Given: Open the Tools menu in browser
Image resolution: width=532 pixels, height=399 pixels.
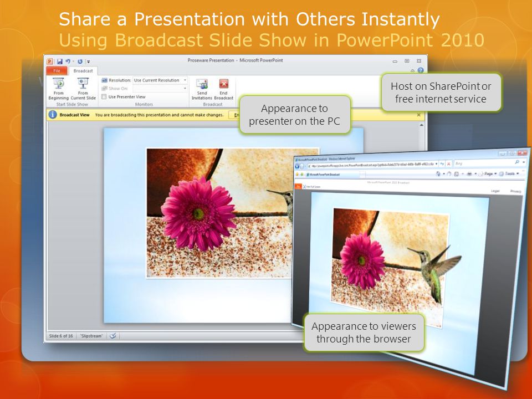Looking at the screenshot, I should pyautogui.click(x=509, y=173).
